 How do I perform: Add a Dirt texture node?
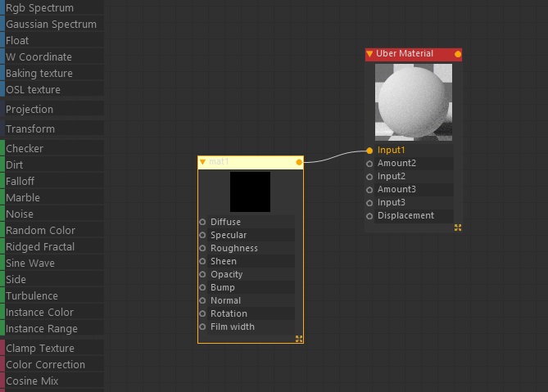52,164
